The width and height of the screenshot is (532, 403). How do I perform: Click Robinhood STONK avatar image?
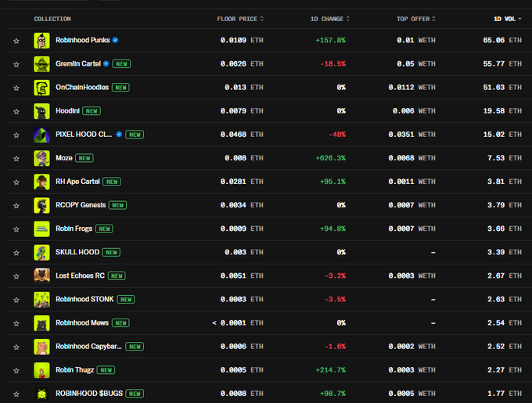click(x=41, y=300)
